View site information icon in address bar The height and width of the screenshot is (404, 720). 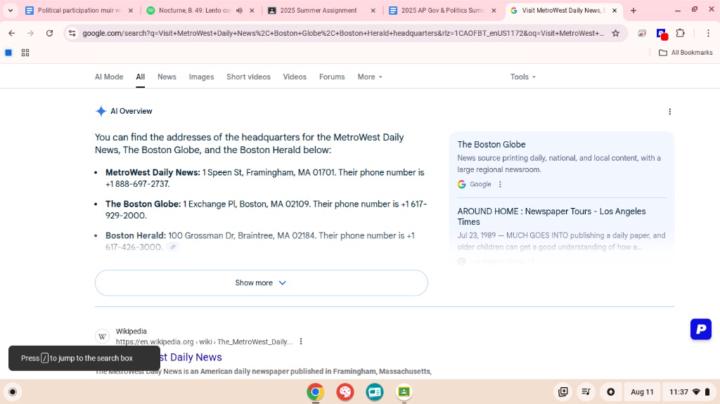coord(72,33)
